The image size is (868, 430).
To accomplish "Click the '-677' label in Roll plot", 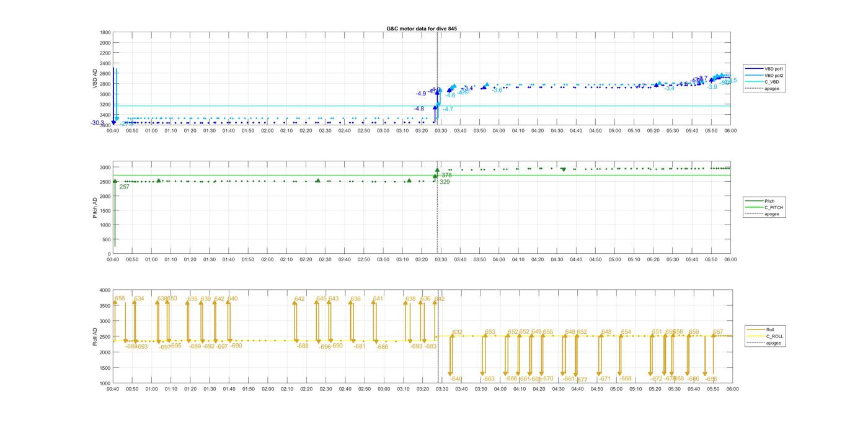I will [x=582, y=380].
